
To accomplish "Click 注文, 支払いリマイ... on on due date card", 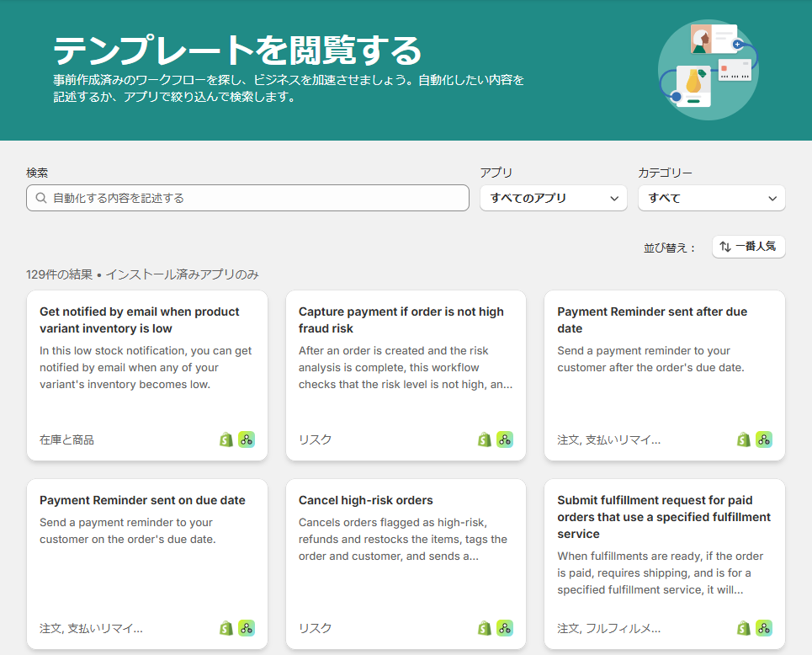I will 91,629.
